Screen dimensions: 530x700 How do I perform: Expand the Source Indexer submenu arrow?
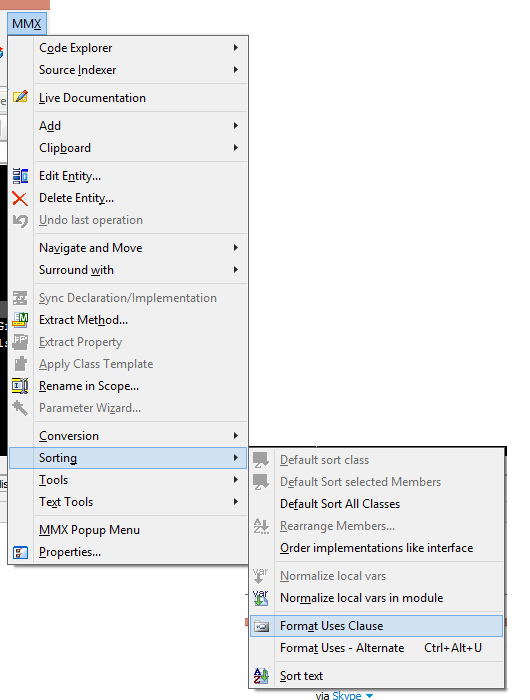[236, 70]
